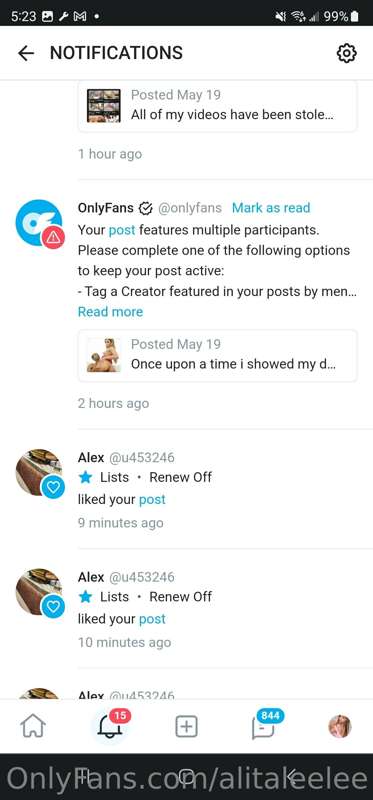The image size is (373, 800).
Task: Open liked 'post' link from 9 minutes ago
Action: [152, 499]
